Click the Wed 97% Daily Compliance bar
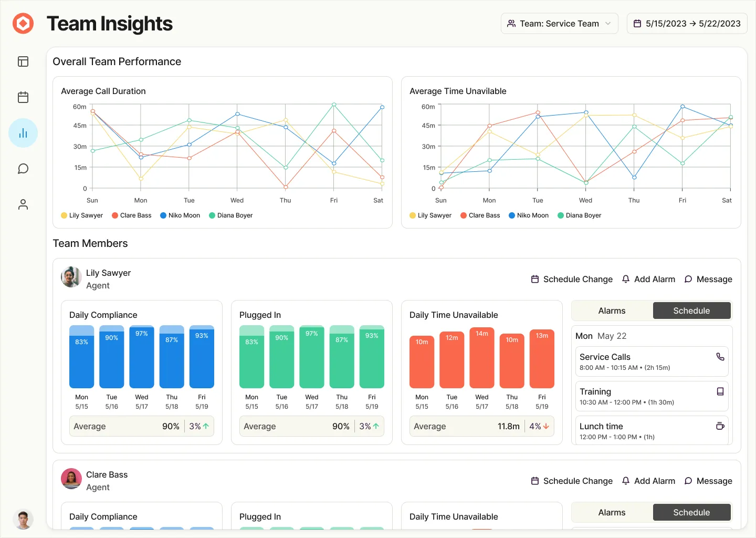Viewport: 756px width, 538px height. [142, 357]
